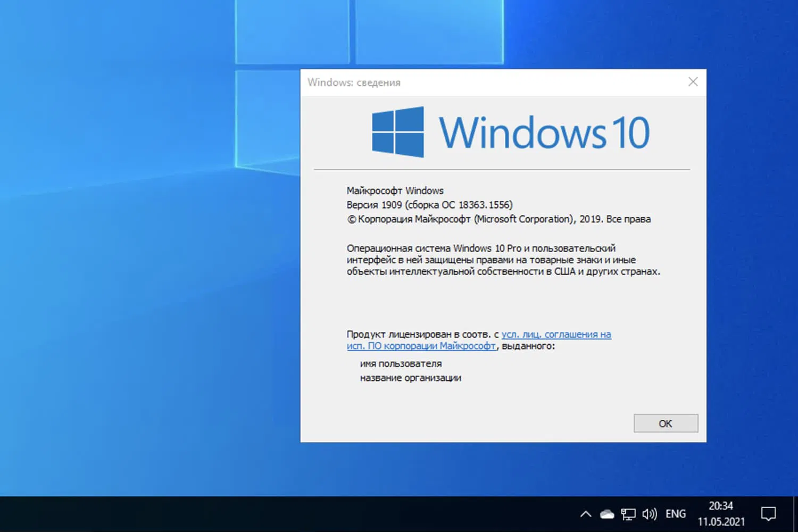798x532 pixels.
Task: Click the 'Майкрософт Windows' heading
Action: 395,190
